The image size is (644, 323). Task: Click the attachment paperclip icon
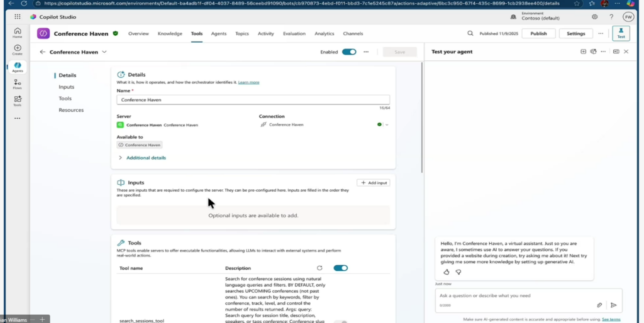click(x=599, y=305)
